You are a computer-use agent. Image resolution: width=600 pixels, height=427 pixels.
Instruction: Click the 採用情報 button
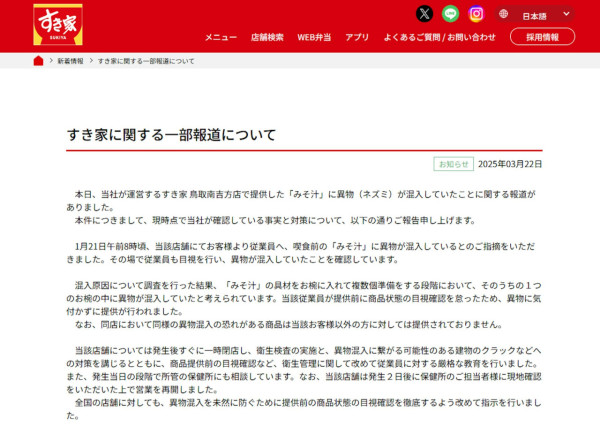click(542, 37)
